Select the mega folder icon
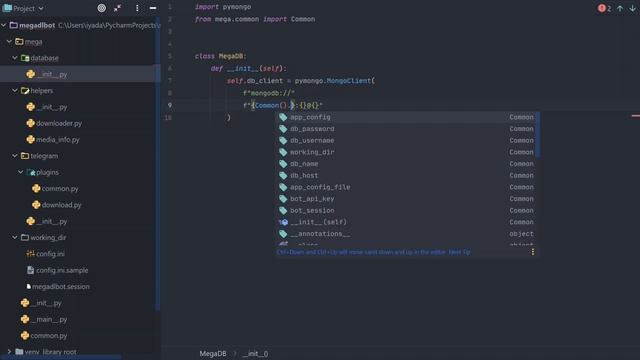 [x=19, y=42]
